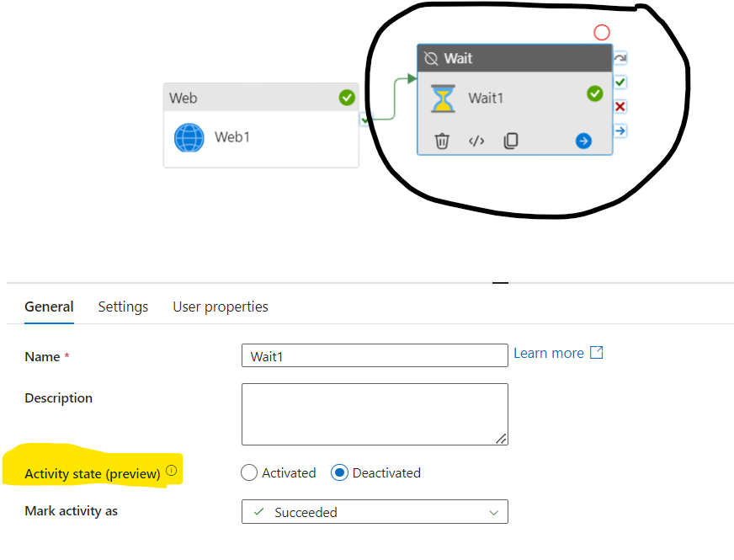This screenshot has width=734, height=560.
Task: Open the User properties tab
Action: (x=220, y=307)
